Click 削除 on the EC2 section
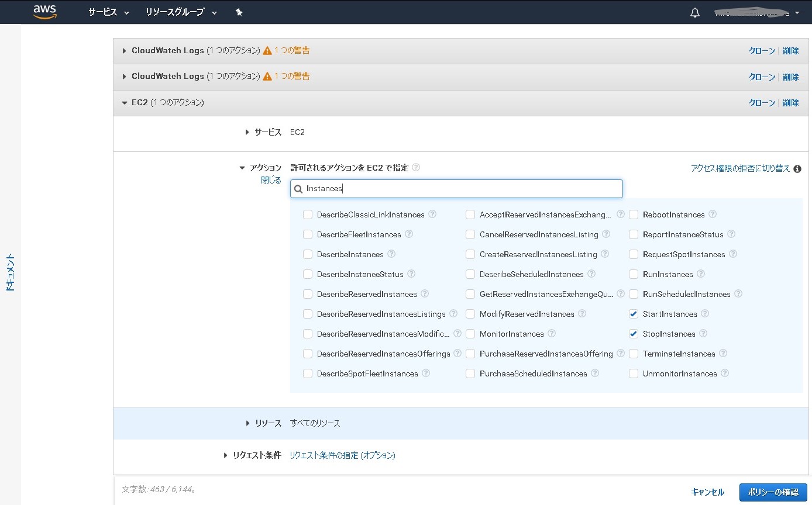The height and width of the screenshot is (505, 812). coord(791,102)
